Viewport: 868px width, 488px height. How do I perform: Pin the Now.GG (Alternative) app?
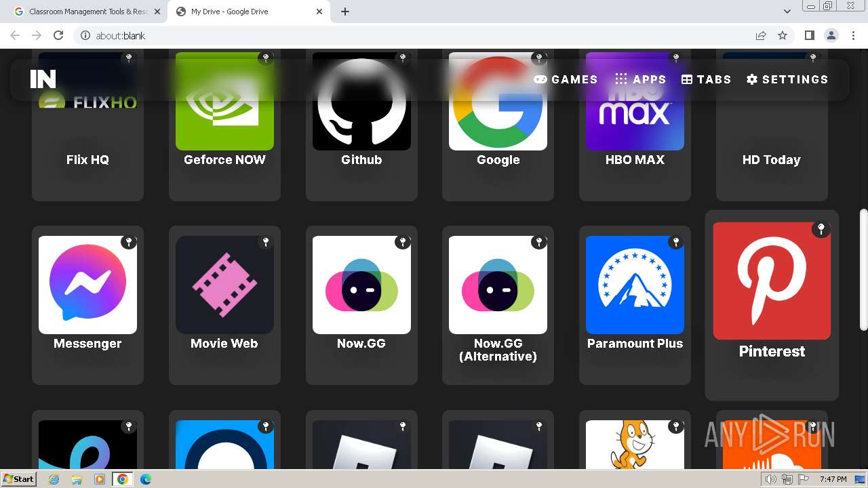click(x=539, y=242)
